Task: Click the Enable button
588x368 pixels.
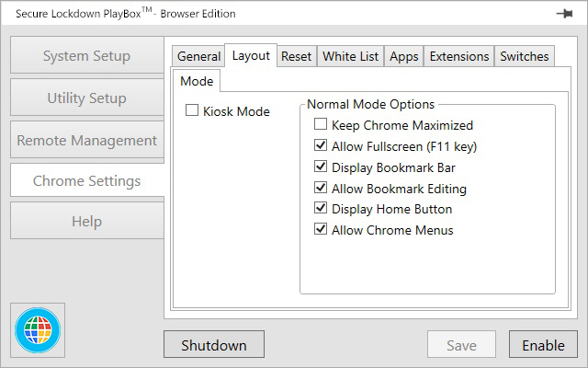Action: tap(543, 344)
